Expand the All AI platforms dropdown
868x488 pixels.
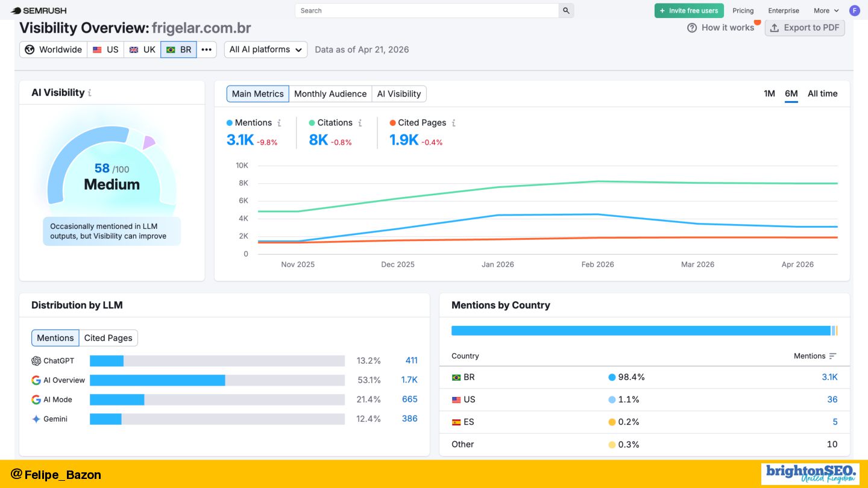pyautogui.click(x=266, y=49)
